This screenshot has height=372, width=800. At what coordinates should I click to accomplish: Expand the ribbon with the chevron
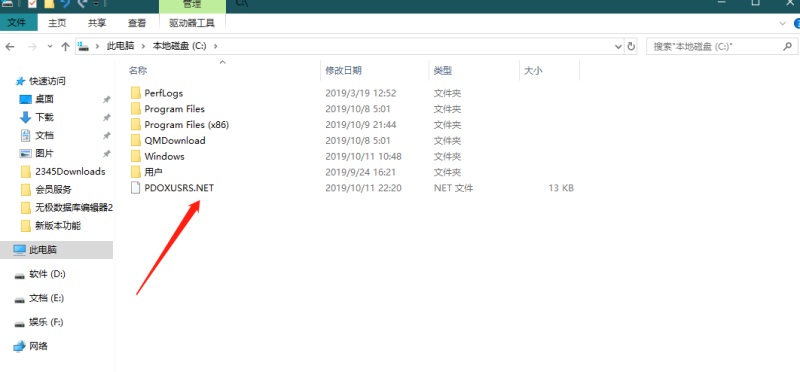(782, 23)
